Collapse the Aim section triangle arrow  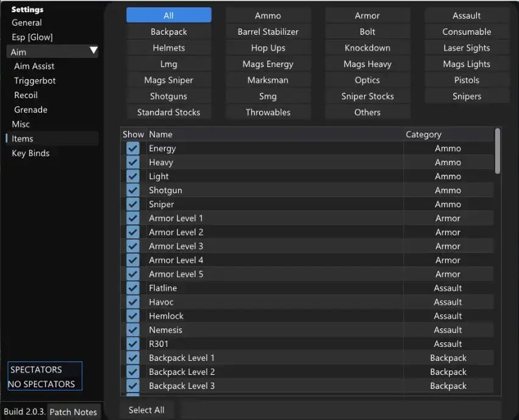(x=93, y=51)
